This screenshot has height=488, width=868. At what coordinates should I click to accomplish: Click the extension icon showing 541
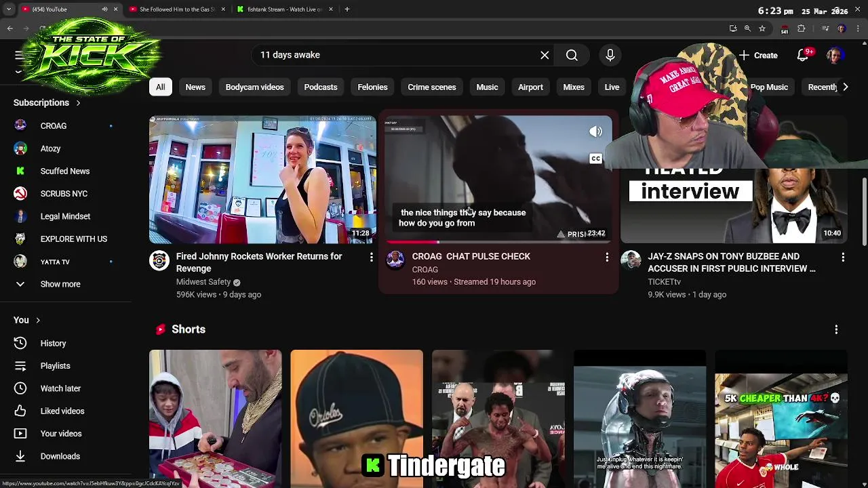click(785, 29)
